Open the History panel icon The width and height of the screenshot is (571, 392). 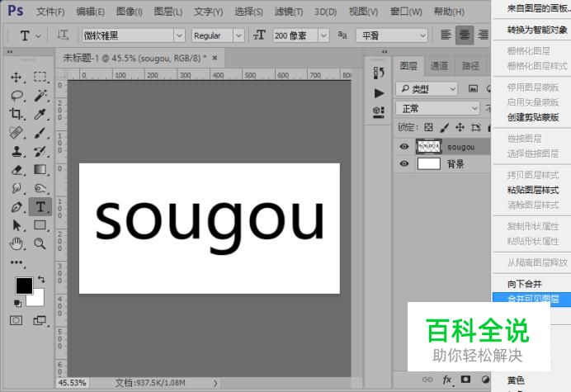[379, 73]
